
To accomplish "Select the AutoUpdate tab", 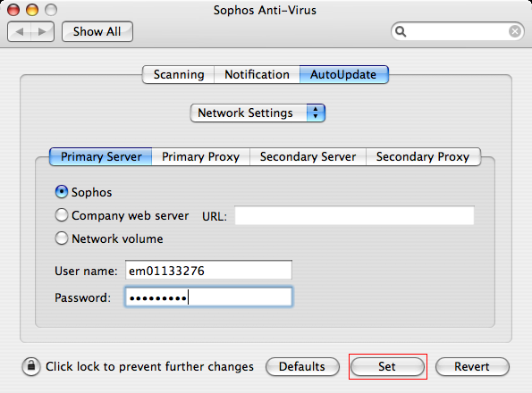I will 343,74.
